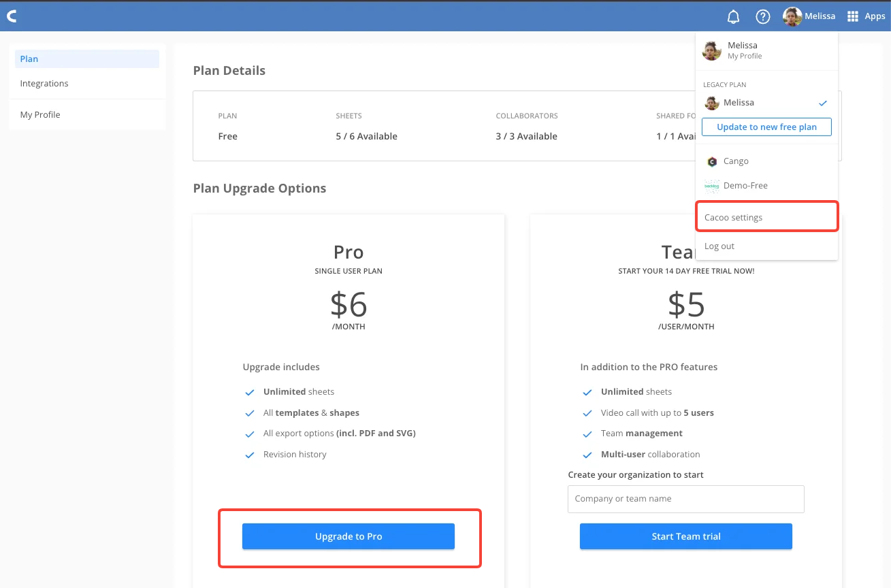Image resolution: width=891 pixels, height=588 pixels.
Task: Open Integrations in the sidebar
Action: tap(87, 84)
